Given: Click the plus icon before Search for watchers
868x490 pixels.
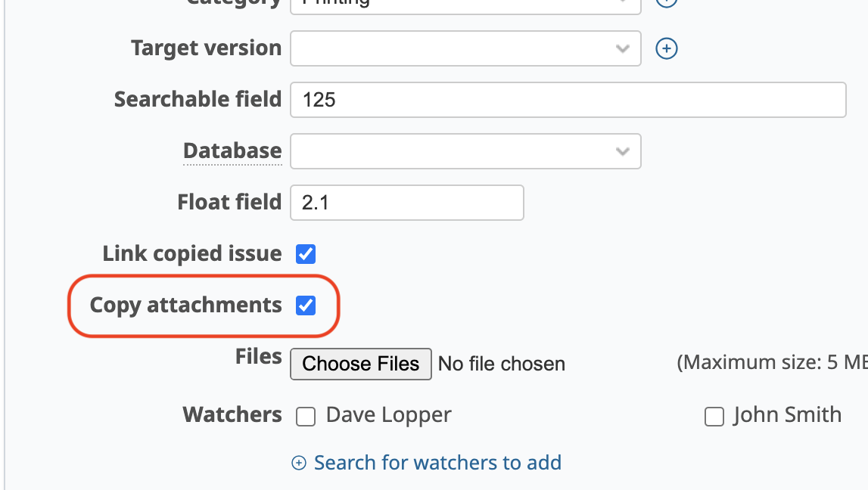Looking at the screenshot, I should [x=299, y=463].
